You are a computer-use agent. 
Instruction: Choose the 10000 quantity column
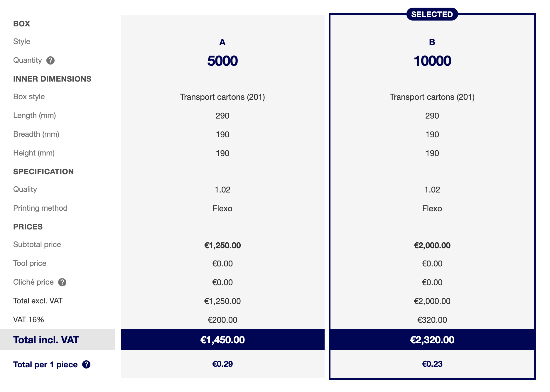[x=432, y=61]
